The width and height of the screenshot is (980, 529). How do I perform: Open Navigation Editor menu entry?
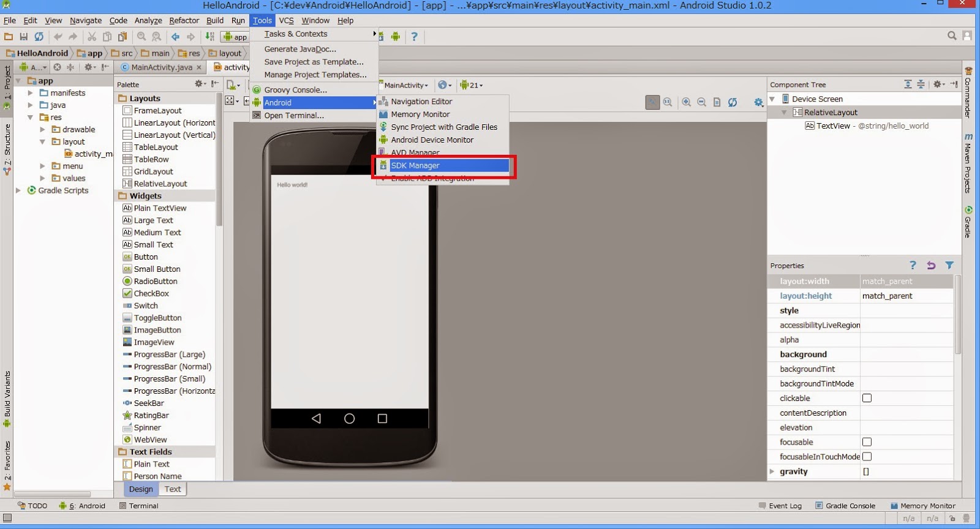click(443, 102)
